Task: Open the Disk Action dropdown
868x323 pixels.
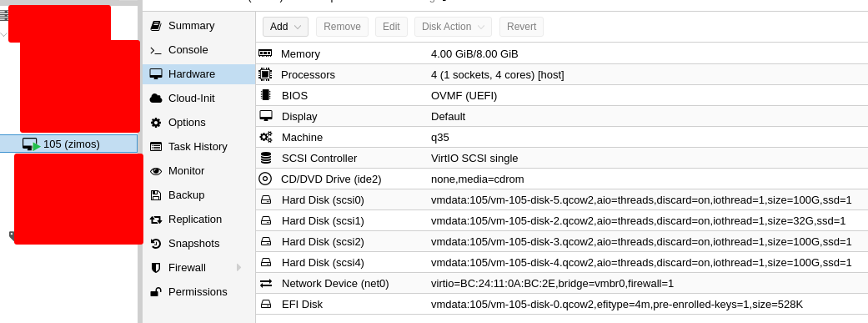Action: point(452,27)
